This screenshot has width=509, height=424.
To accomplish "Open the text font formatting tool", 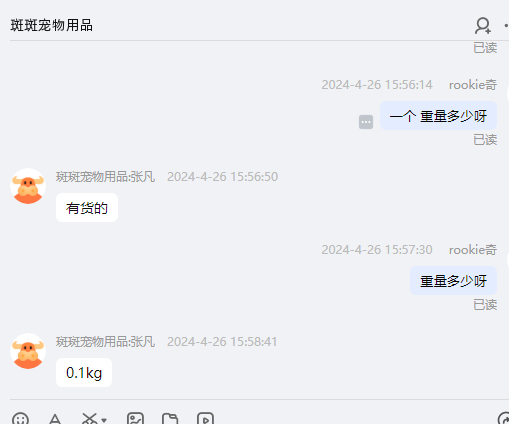I will coord(55,419).
